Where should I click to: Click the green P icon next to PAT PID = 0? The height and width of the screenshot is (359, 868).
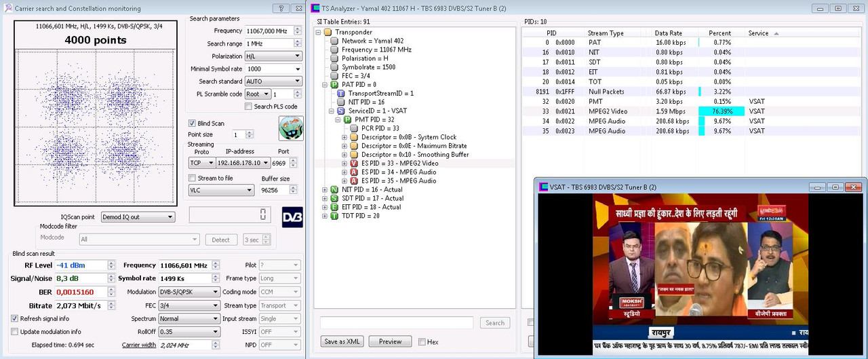[334, 85]
